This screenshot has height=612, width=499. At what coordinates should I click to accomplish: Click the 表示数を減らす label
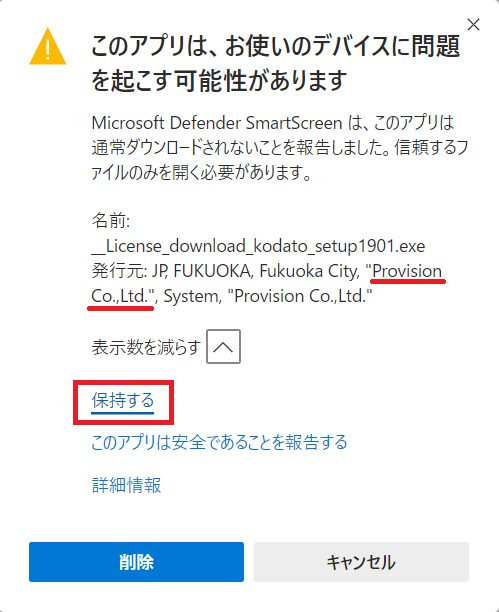146,347
